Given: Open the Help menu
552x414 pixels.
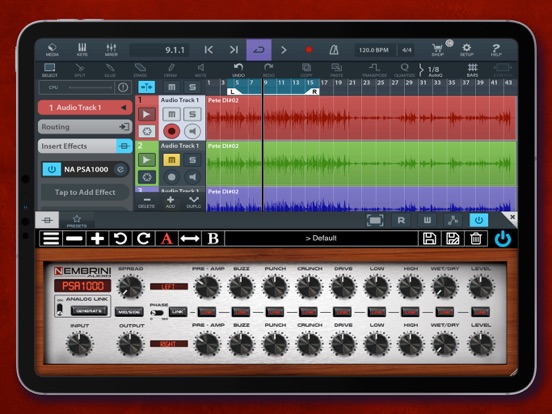Looking at the screenshot, I should pyautogui.click(x=496, y=50).
